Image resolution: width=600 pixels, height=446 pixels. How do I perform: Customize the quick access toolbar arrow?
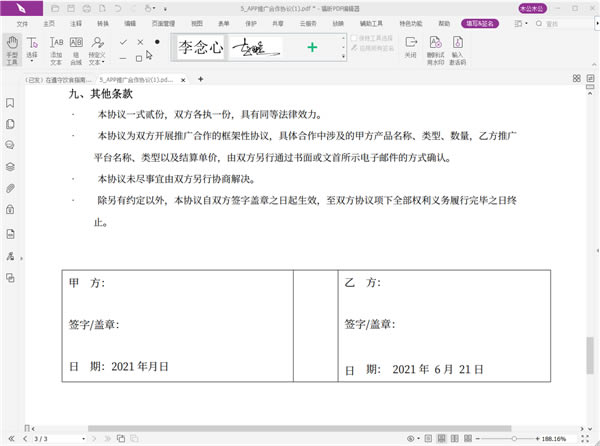(165, 9)
